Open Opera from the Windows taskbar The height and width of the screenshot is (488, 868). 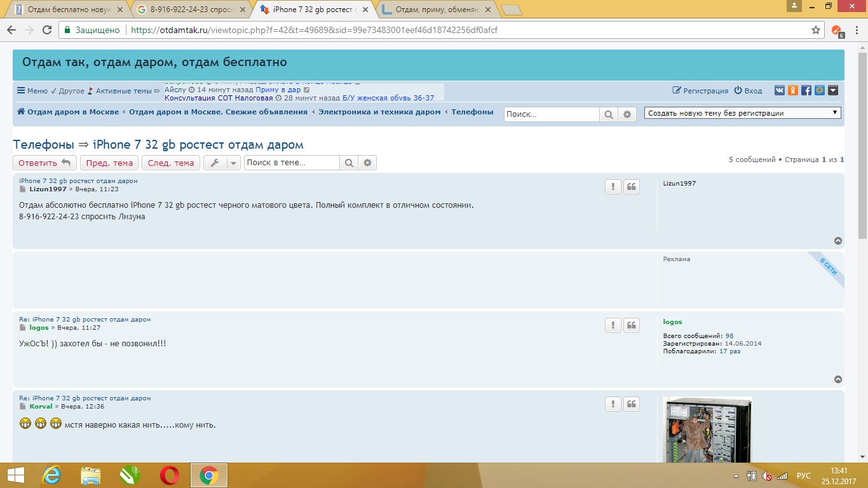pos(169,475)
